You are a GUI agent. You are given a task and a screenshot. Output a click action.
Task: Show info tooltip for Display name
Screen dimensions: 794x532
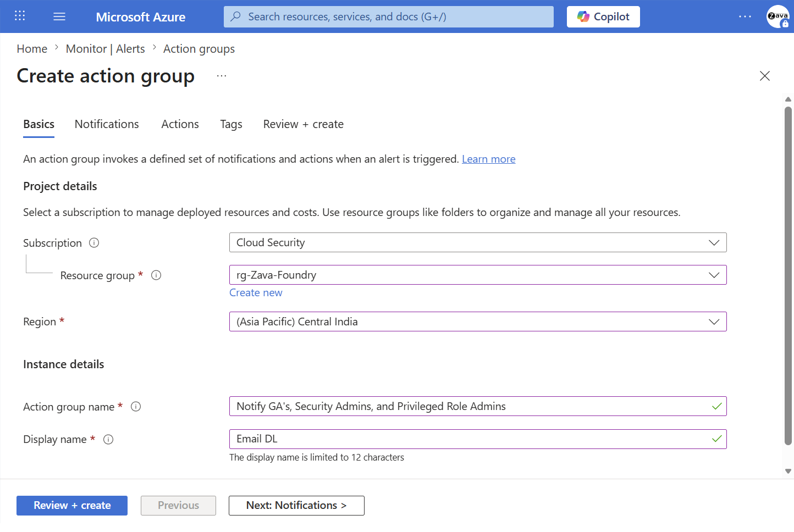108,439
